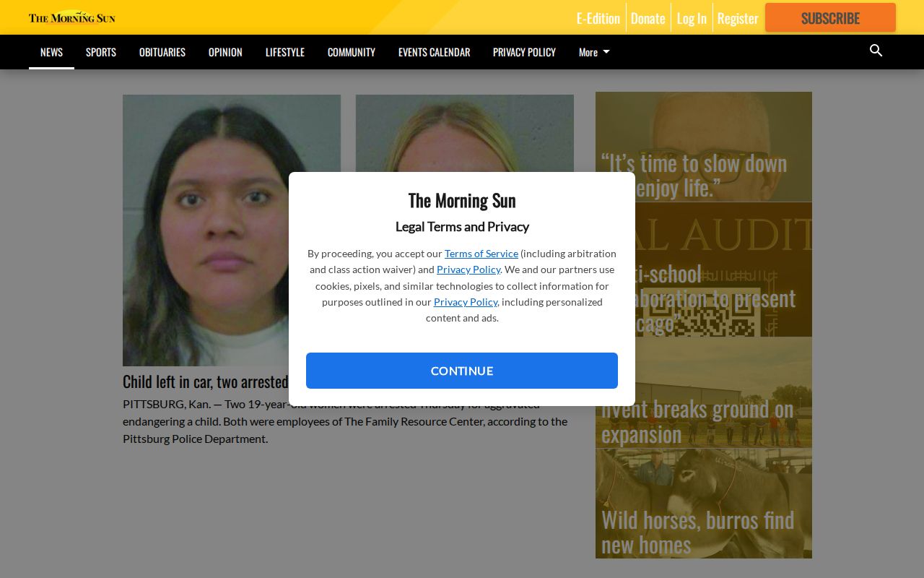The width and height of the screenshot is (924, 578).
Task: Click the Donate link
Action: [648, 18]
